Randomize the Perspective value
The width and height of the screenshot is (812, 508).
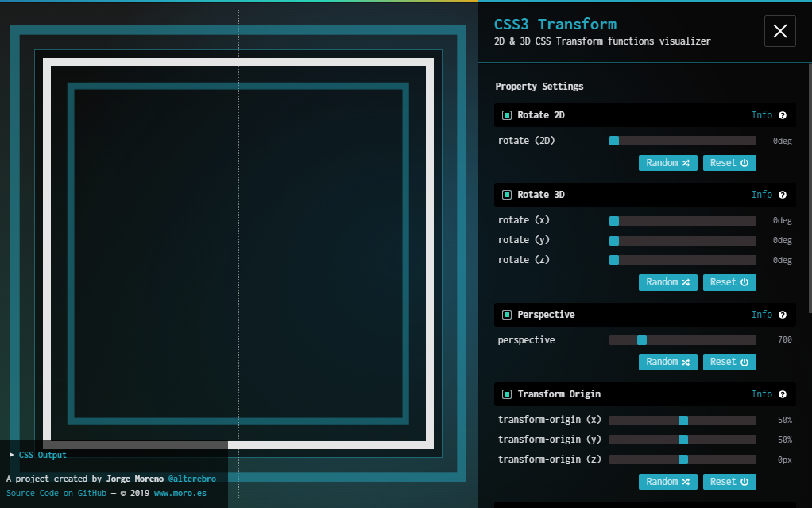click(x=667, y=362)
